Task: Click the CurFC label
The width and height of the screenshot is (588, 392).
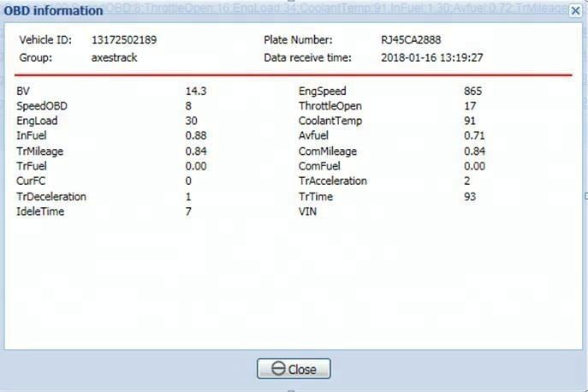Action: [31, 181]
